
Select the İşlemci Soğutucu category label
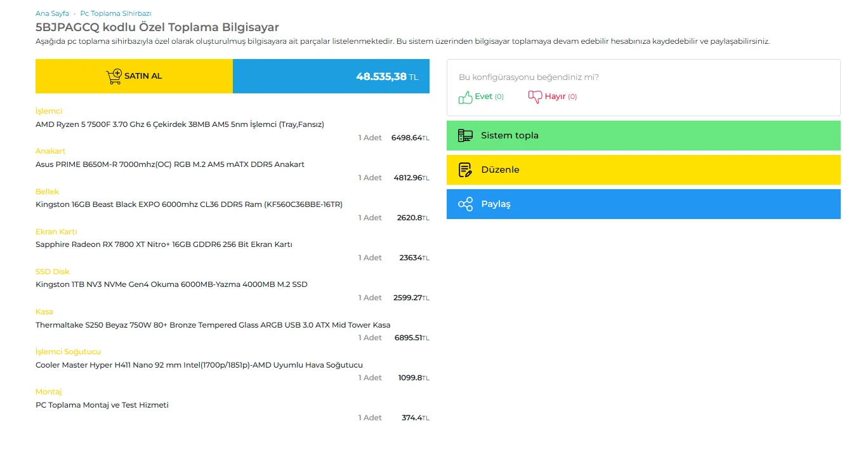tap(69, 352)
